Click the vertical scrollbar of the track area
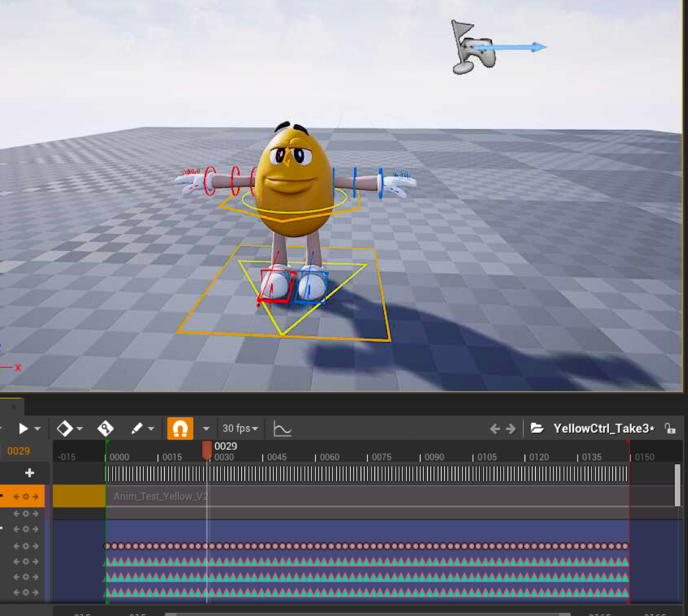Screen dimensions: 688x616 pyautogui.click(x=677, y=486)
